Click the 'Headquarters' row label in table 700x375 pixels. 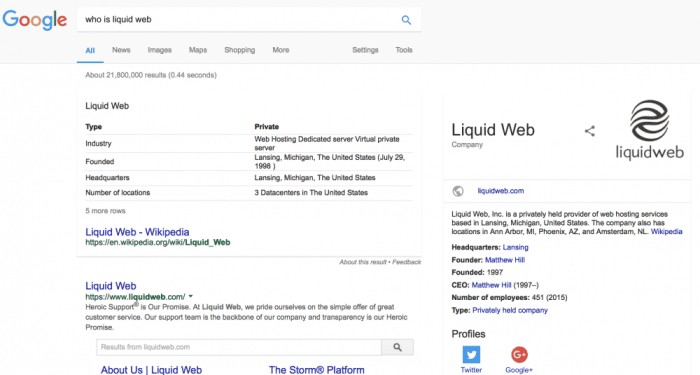tap(107, 178)
